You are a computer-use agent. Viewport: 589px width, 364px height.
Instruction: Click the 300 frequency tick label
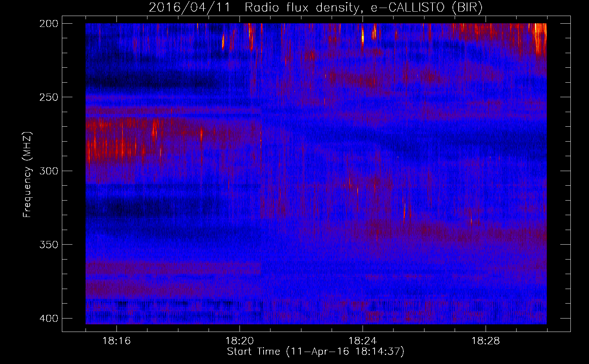(x=49, y=171)
